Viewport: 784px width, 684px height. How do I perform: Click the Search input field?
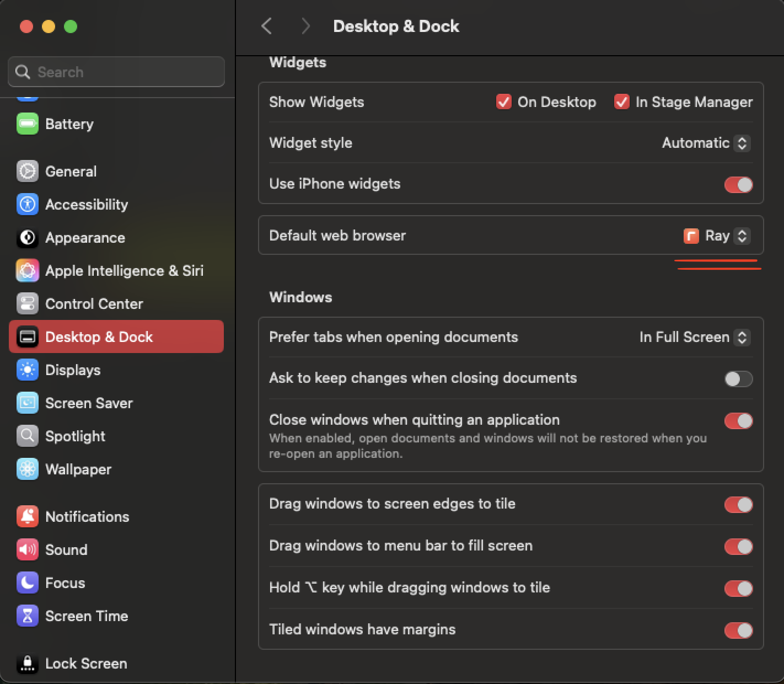click(116, 72)
